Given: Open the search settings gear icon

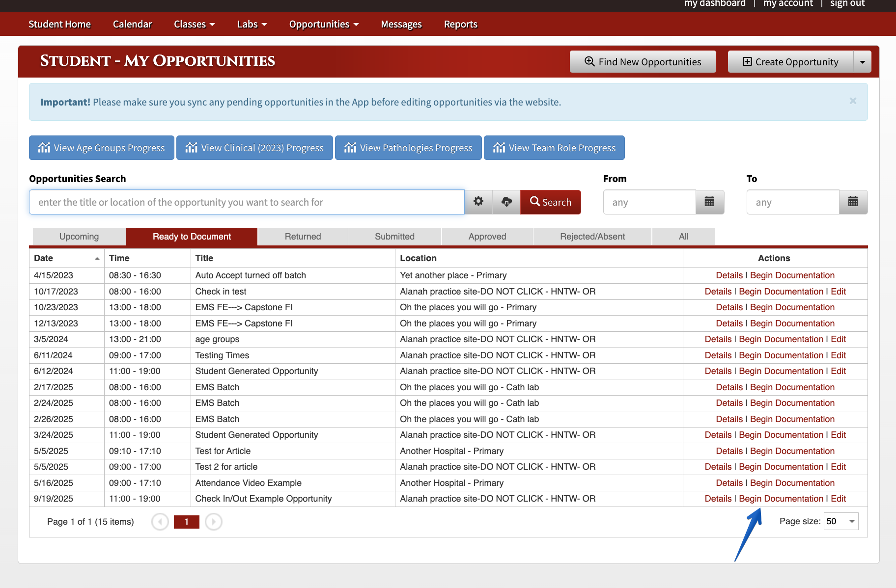Looking at the screenshot, I should coord(478,202).
